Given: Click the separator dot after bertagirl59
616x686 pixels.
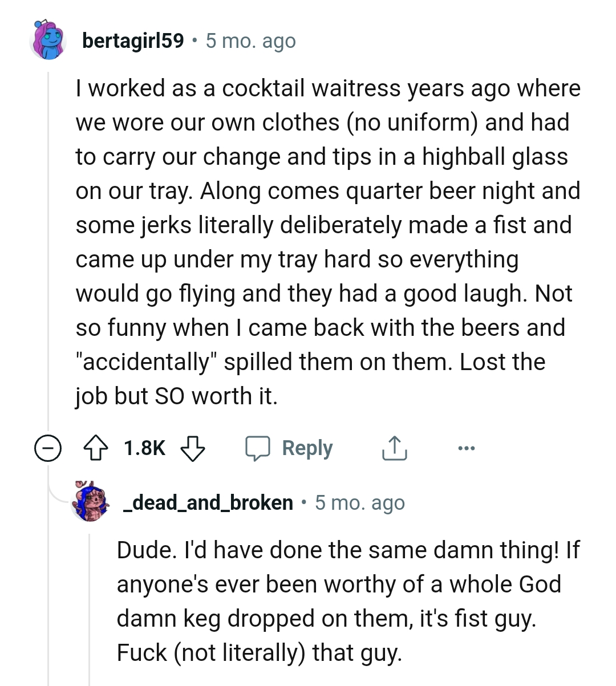Looking at the screenshot, I should point(195,40).
